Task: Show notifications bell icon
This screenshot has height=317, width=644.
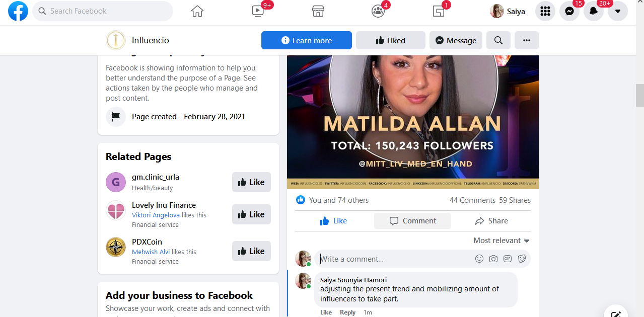Action: 594,11
